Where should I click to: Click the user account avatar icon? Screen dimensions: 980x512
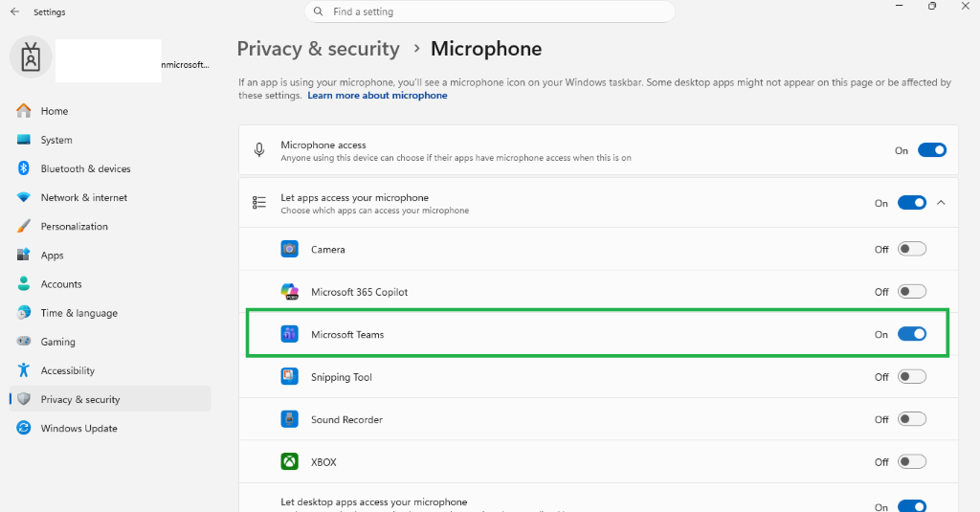click(x=31, y=56)
